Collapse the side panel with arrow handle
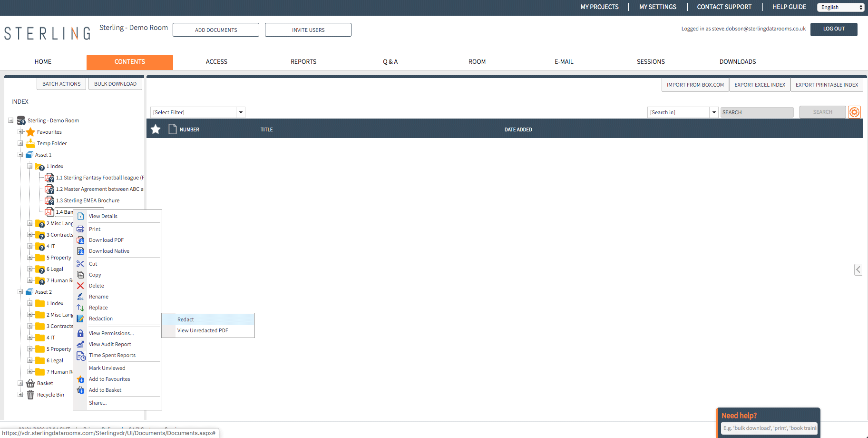Screen dimensions: 868x438 (858, 269)
